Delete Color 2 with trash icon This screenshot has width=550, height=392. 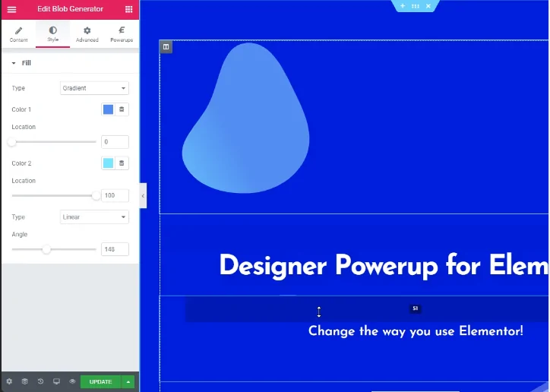(x=122, y=163)
